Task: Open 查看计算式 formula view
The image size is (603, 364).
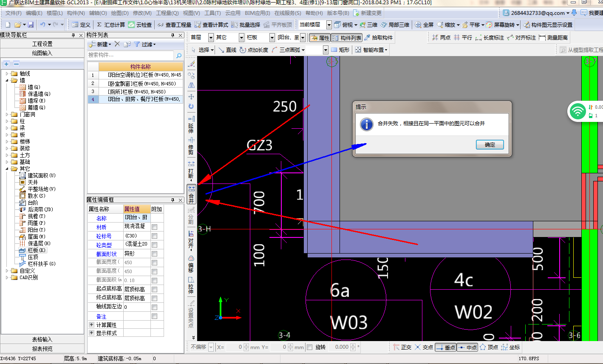Action: (x=211, y=25)
